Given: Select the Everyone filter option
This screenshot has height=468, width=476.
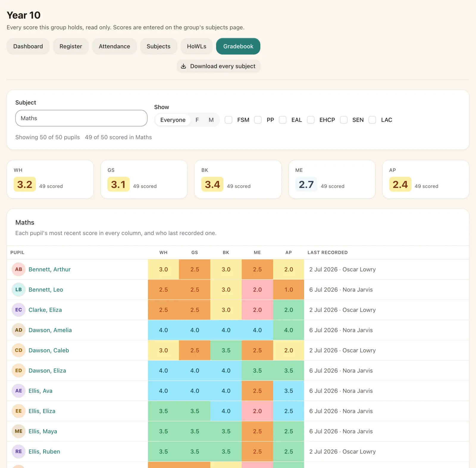Looking at the screenshot, I should coord(173,120).
